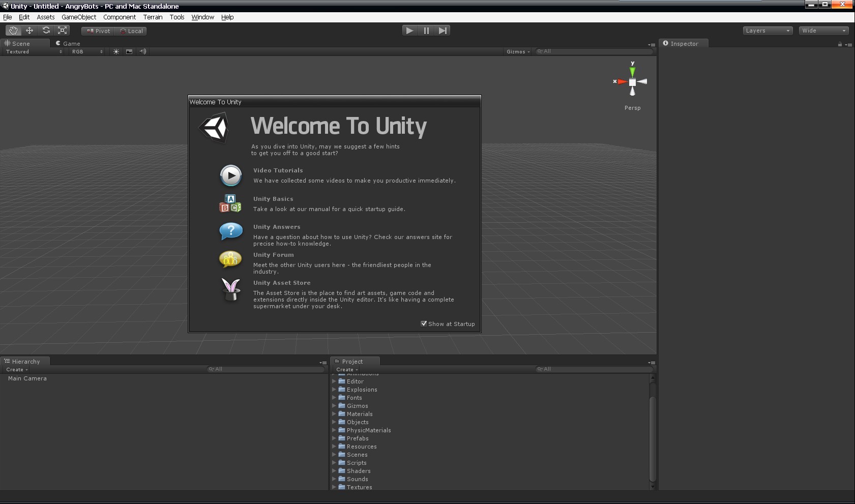
Task: Switch to the Game tab
Action: [x=68, y=44]
